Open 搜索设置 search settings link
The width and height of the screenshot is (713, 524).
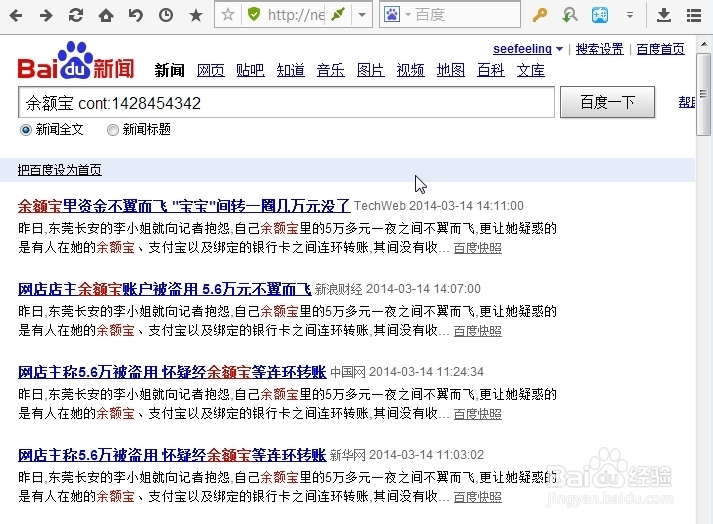599,49
